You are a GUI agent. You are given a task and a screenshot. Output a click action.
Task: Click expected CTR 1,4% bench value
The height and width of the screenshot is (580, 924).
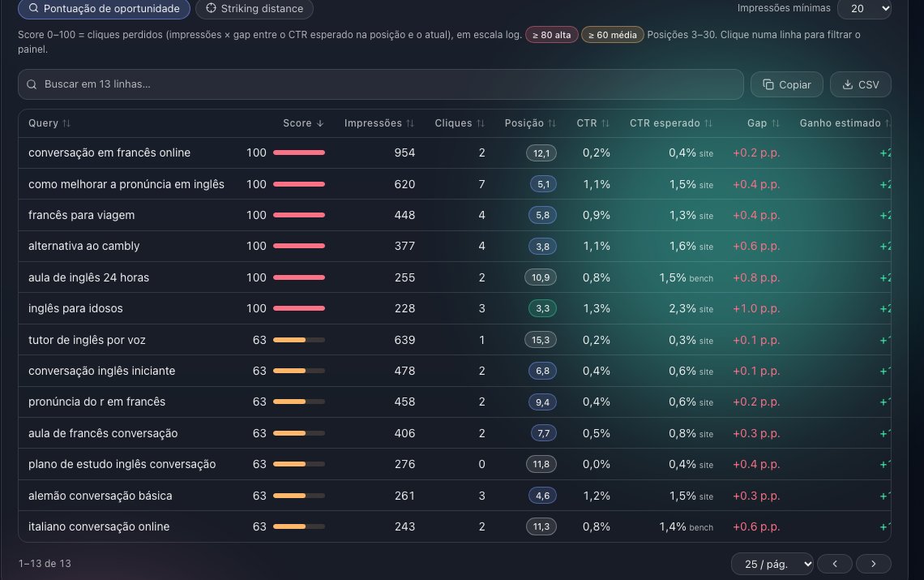[686, 526]
